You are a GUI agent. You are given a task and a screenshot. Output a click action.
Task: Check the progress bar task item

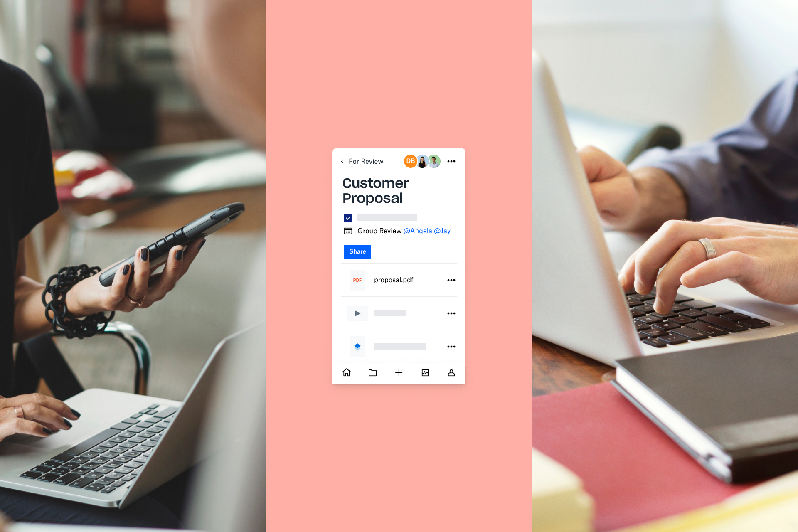click(x=380, y=217)
